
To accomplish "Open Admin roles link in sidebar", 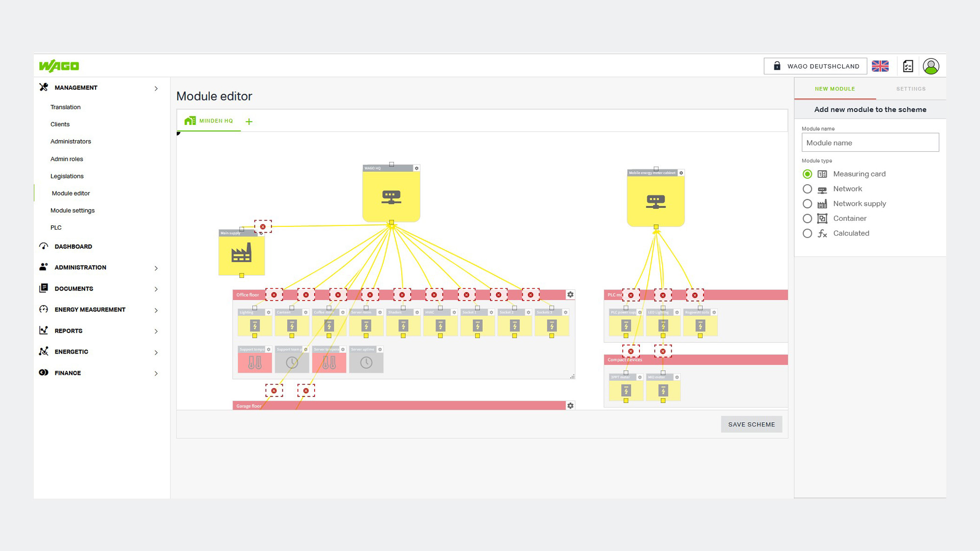I will [x=67, y=159].
